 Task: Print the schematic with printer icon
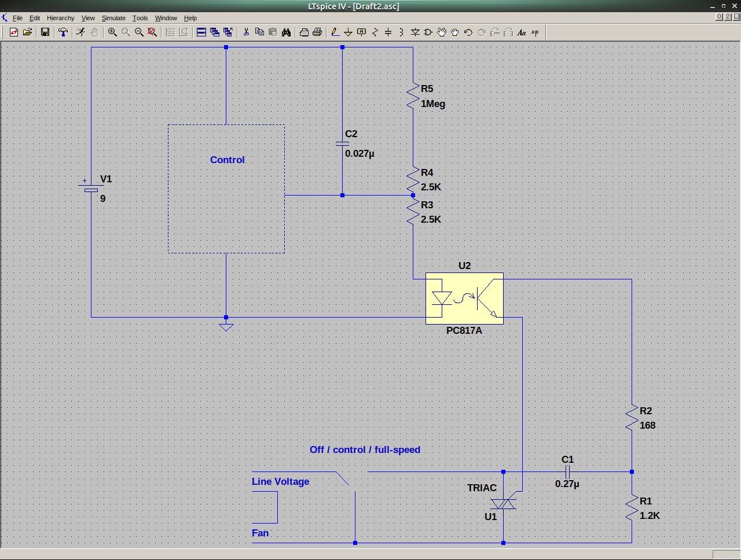pos(317,32)
